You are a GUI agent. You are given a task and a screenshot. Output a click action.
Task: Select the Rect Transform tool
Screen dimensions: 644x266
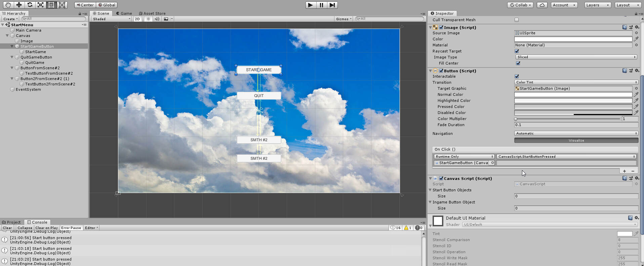pos(51,5)
